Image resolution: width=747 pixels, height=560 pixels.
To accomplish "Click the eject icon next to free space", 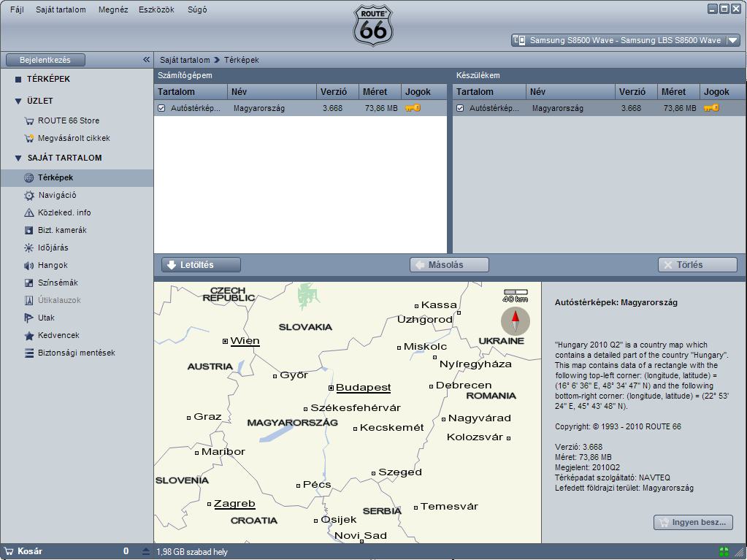I will coord(146,551).
